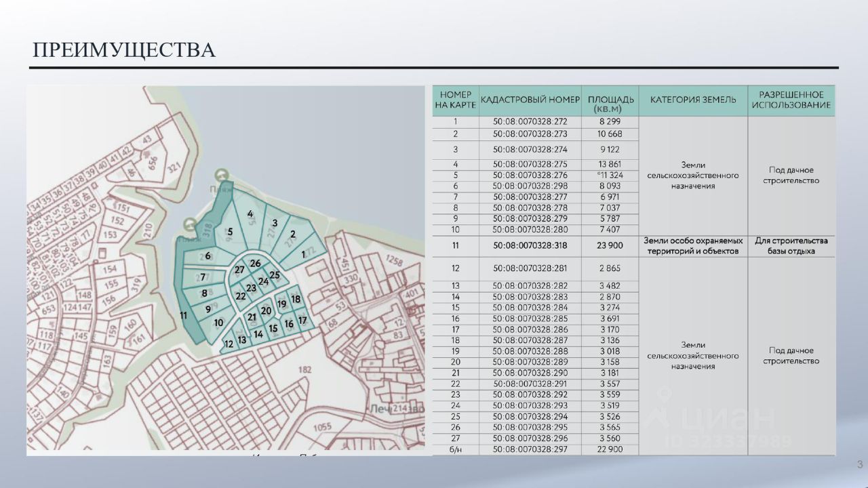Screen dimensions: 868x488
Task: Click the КАТЕГОРИЯ ЗЕМЕЛЬ column header
Action: point(693,100)
